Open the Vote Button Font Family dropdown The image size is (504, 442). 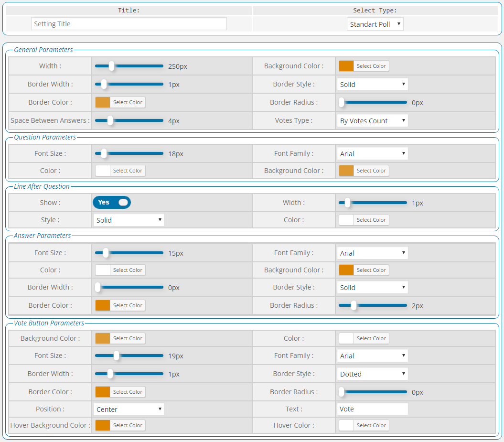(x=373, y=356)
